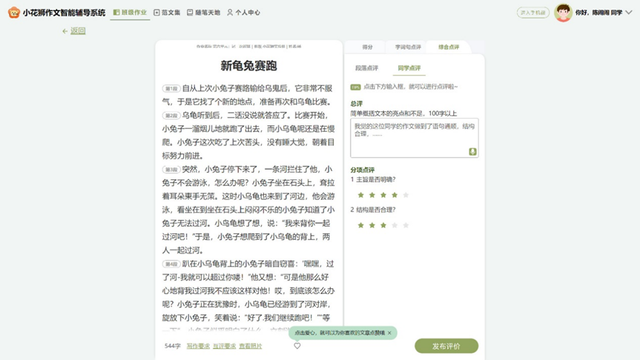640x360 pixels.
Task: Rate 主旨是否明确 two stars
Action: 372,195
